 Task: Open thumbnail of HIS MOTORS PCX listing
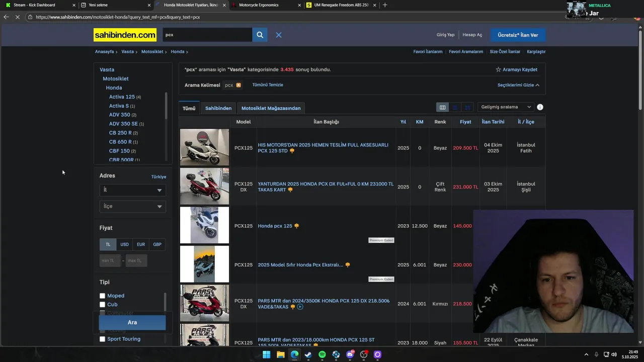[x=204, y=147]
